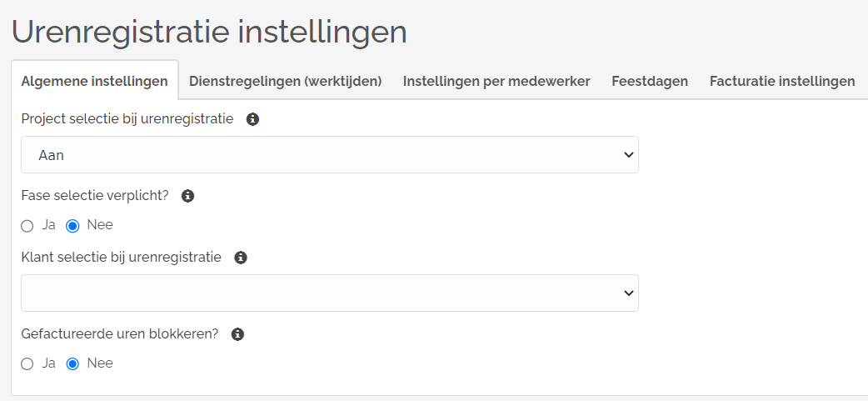Screen dimensions: 868x401
Task: Click the Gefactureerde uren blokkeren label text
Action: click(119, 334)
